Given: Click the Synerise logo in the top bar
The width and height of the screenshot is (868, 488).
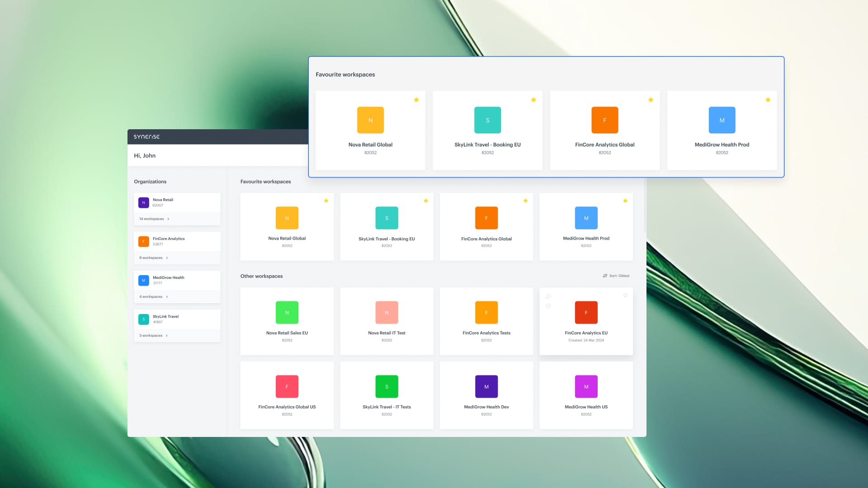Looking at the screenshot, I should (x=146, y=136).
